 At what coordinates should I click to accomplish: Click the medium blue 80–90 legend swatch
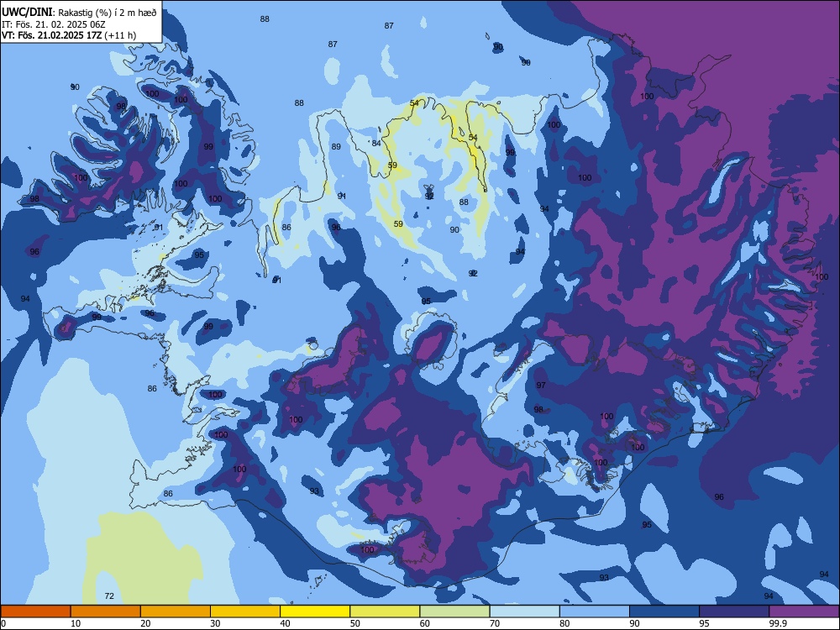pos(595,612)
